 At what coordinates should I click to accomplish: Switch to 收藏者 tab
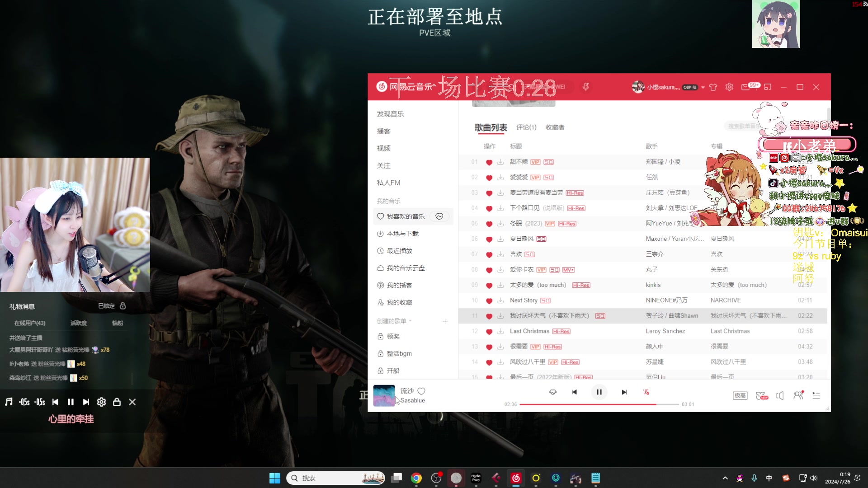[555, 127]
